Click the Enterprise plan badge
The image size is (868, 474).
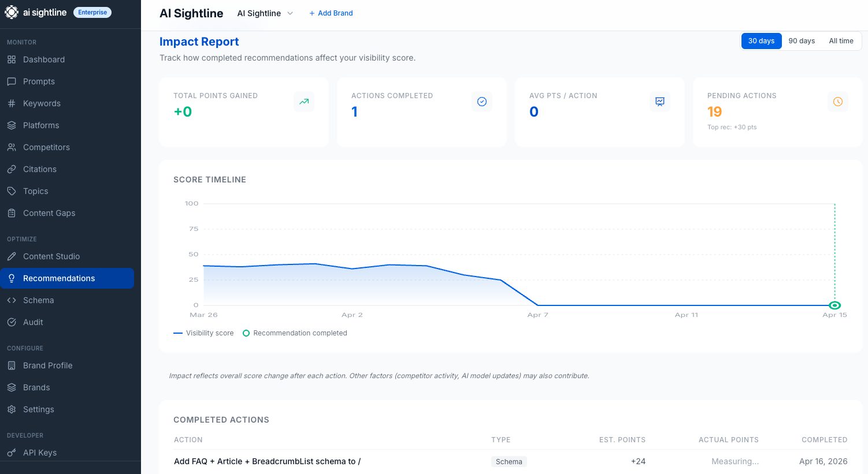[92, 12]
